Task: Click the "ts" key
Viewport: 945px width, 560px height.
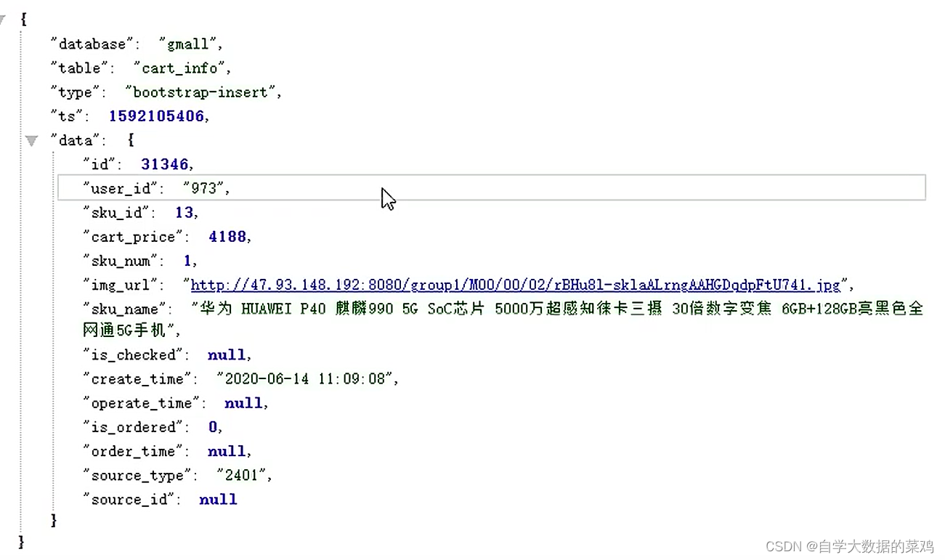Action: click(66, 116)
